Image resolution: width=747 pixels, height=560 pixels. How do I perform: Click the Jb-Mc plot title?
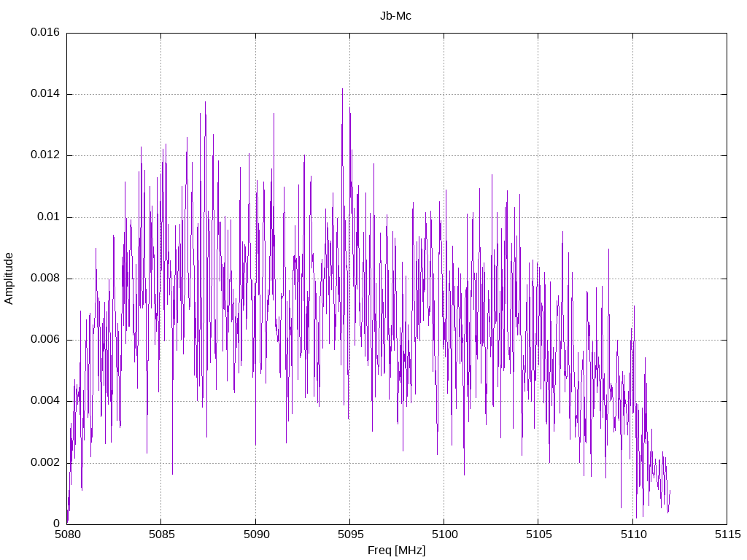(x=395, y=16)
